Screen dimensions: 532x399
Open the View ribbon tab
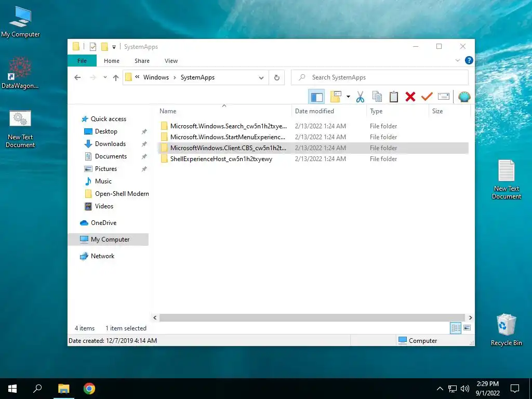[x=171, y=61]
